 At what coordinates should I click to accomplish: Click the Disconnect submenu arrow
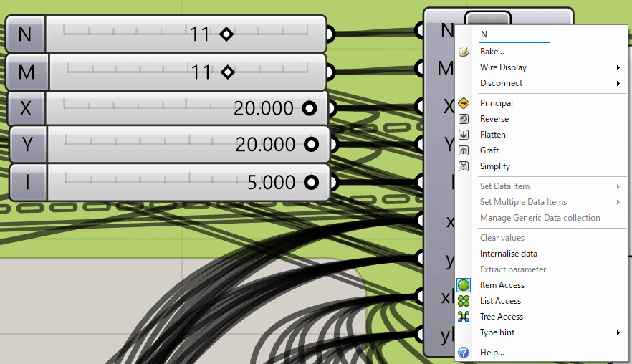coord(618,83)
